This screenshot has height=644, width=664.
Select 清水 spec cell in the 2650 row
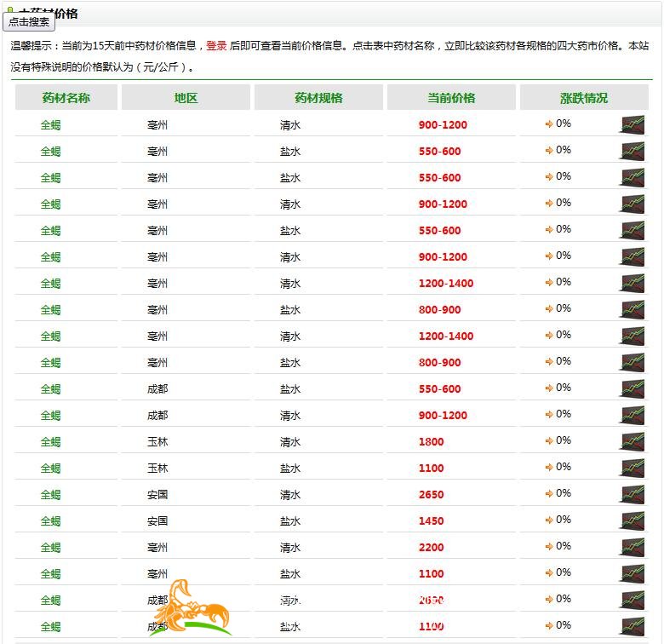click(x=290, y=494)
